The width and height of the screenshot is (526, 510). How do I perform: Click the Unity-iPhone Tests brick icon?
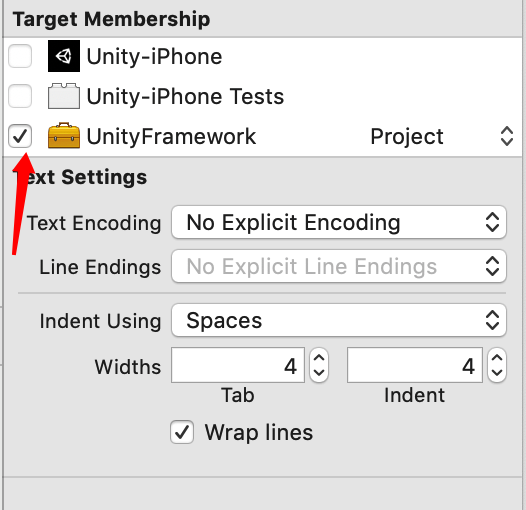pos(64,96)
